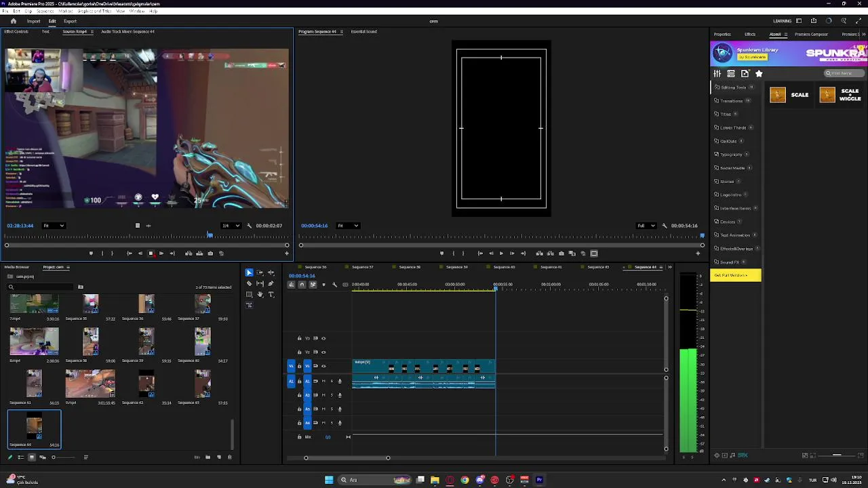Image resolution: width=868 pixels, height=488 pixels.
Task: Select the Type tool
Action: point(271,294)
